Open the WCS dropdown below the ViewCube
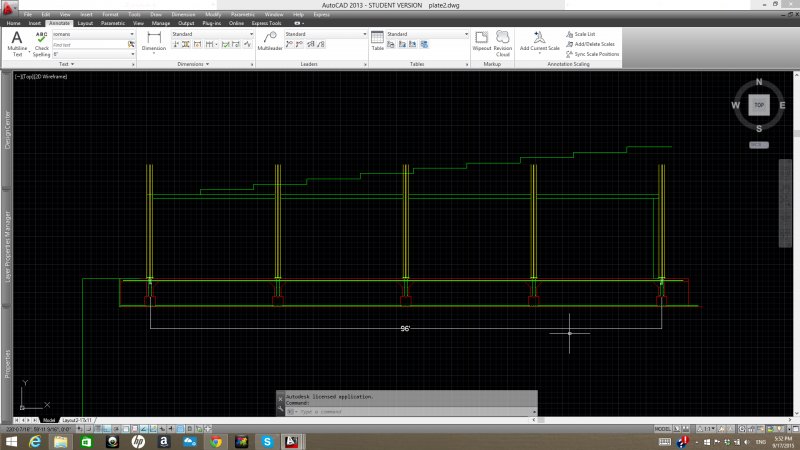The height and width of the screenshot is (450, 800). [x=759, y=145]
